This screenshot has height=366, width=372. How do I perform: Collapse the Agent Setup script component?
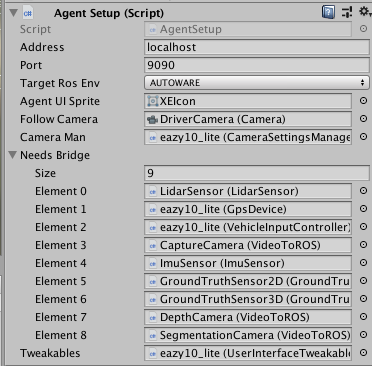pos(13,13)
